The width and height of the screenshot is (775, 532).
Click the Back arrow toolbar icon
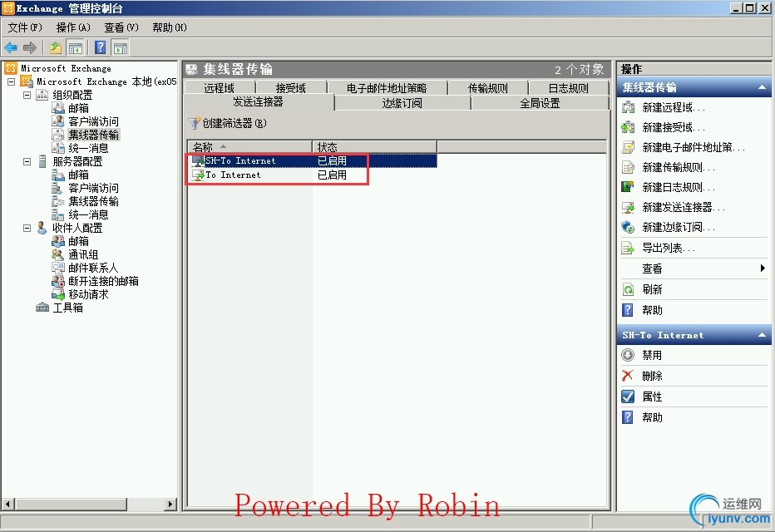tap(11, 48)
